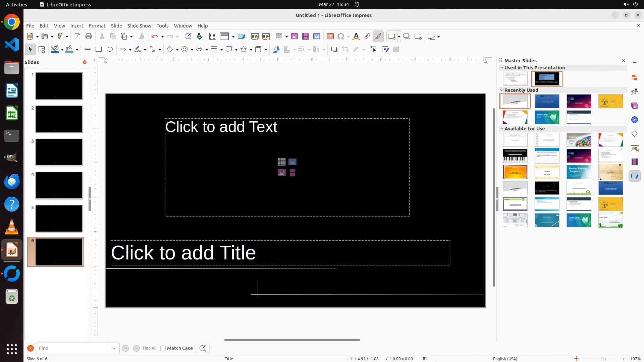This screenshot has width=644, height=362.
Task: Open the Find field history dropdown
Action: [x=114, y=348]
